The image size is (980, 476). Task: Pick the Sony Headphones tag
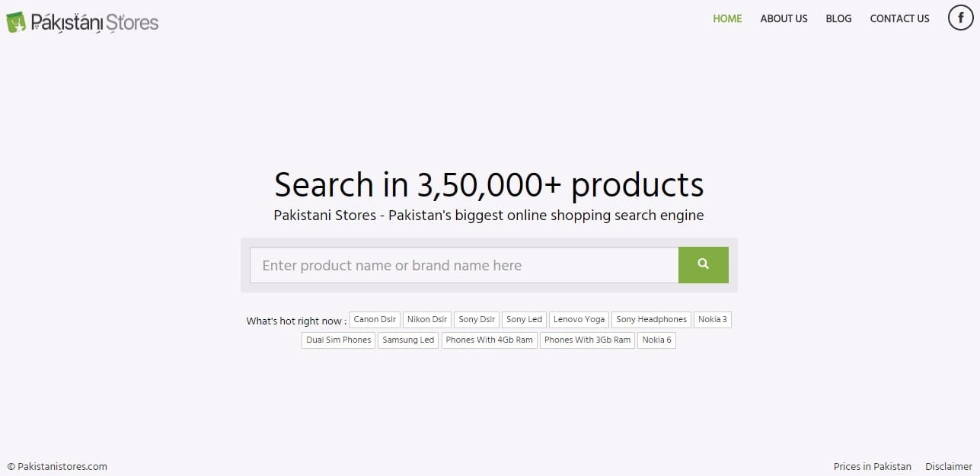[x=651, y=320]
